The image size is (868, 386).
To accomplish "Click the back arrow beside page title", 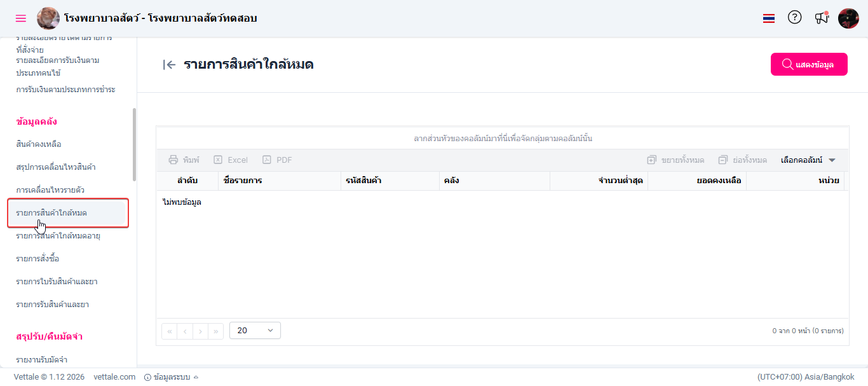I will (169, 64).
